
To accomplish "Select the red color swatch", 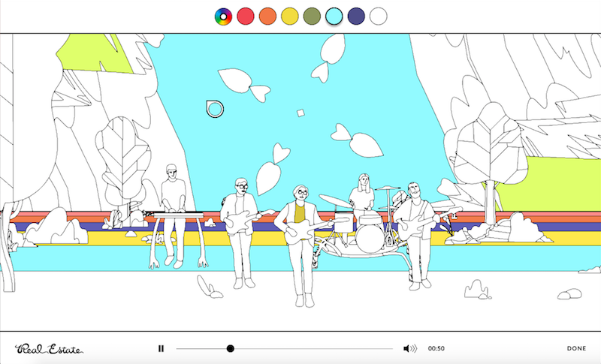I will pos(246,16).
